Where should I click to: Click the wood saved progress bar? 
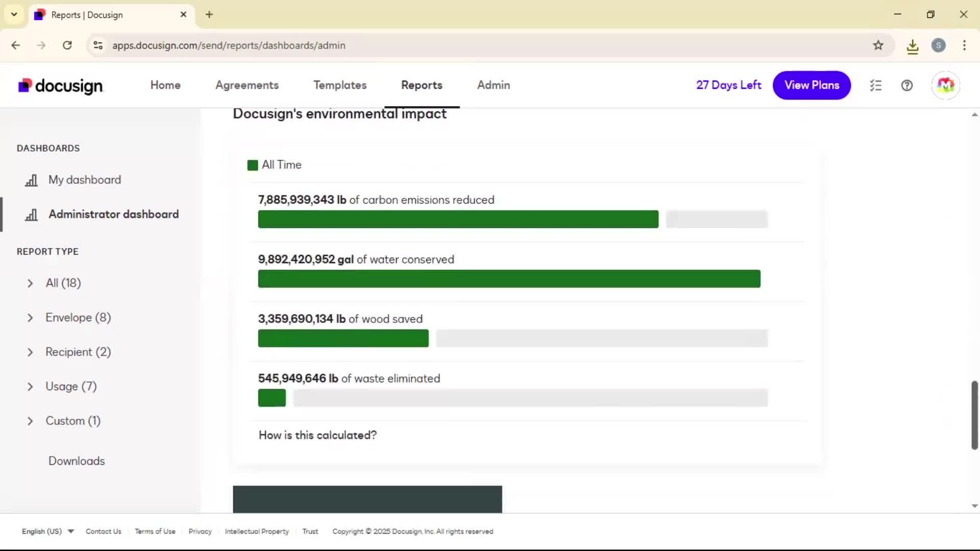pos(344,338)
